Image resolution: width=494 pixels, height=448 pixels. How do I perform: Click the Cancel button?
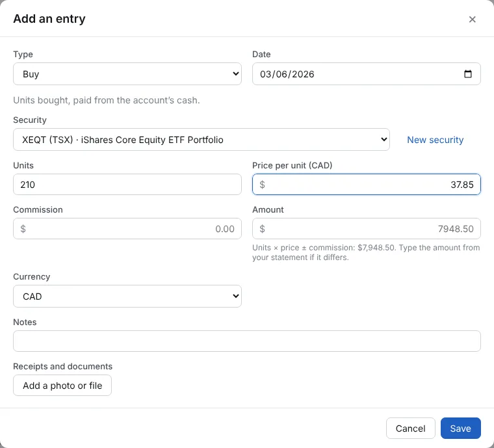[411, 428]
